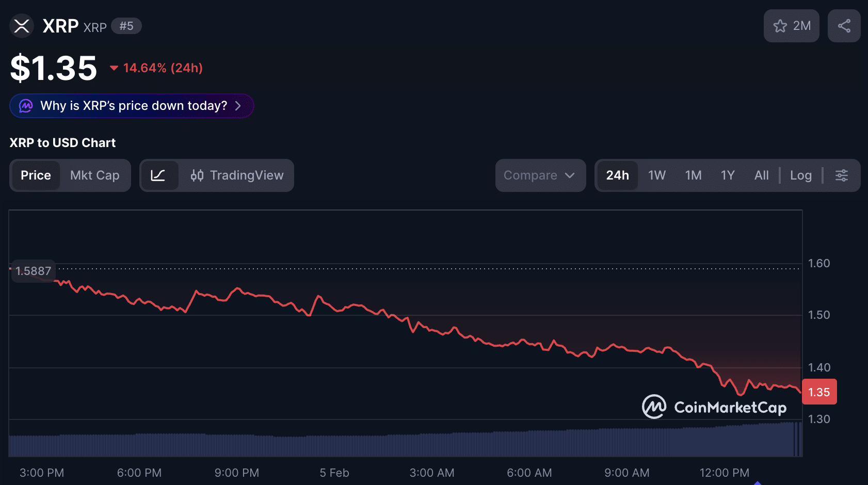
Task: Enable logarithmic scale with Log toggle
Action: tap(800, 175)
